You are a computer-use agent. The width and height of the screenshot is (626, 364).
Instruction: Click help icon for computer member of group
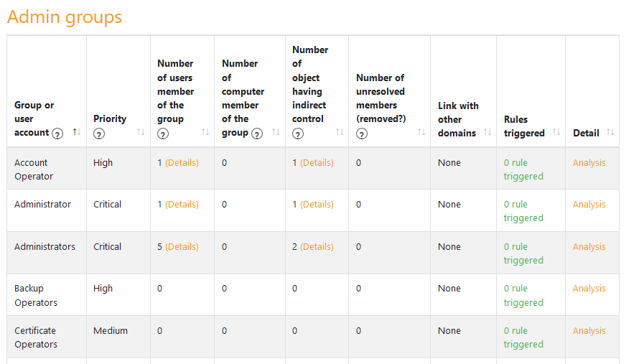tap(257, 134)
